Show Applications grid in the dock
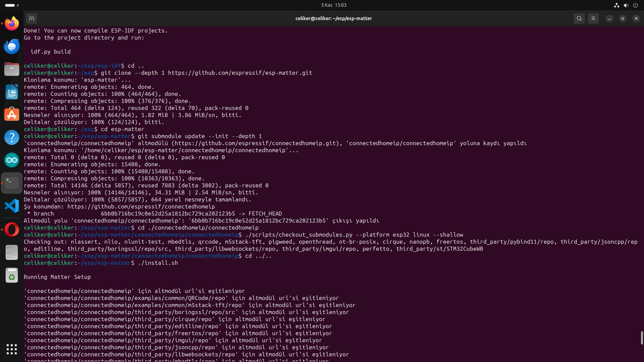644x362 pixels. pos(12,349)
